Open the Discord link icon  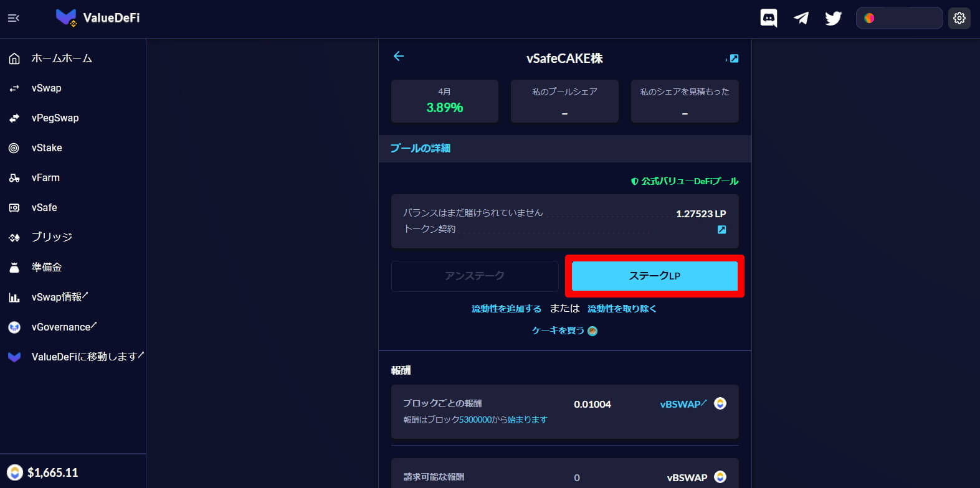[769, 18]
